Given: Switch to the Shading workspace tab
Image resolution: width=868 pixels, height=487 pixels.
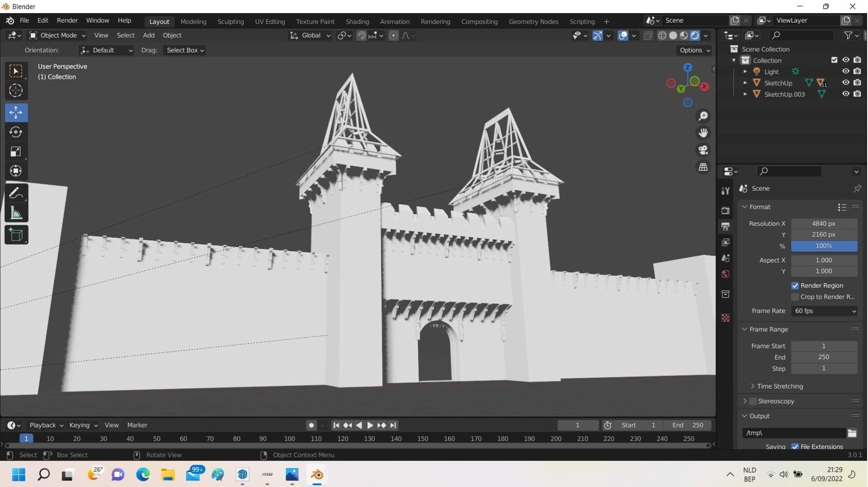Looking at the screenshot, I should coord(357,21).
